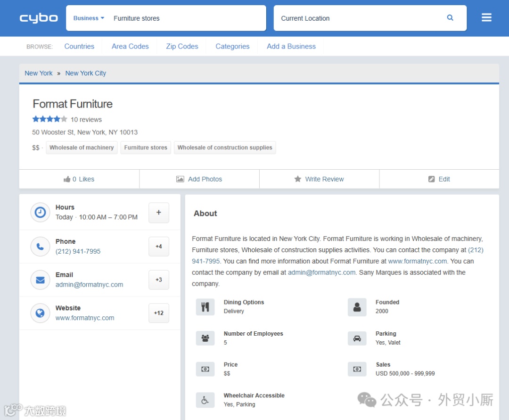Image resolution: width=509 pixels, height=420 pixels.
Task: Click the Wheelchair Accessible icon
Action: coord(205,400)
